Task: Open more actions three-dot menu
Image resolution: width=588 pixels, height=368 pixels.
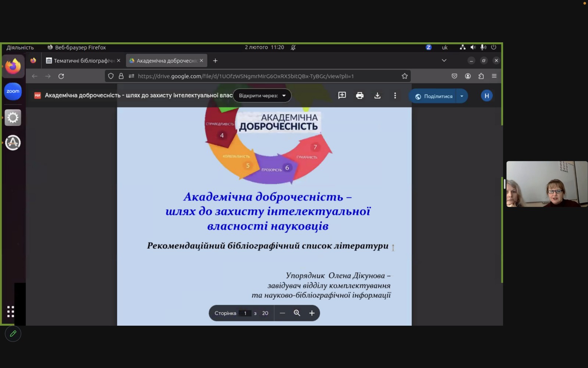Action: (395, 96)
